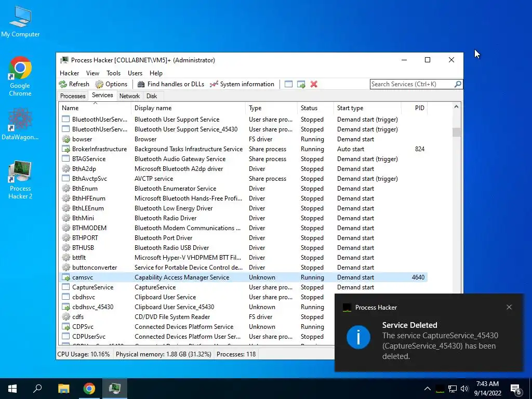The width and height of the screenshot is (532, 399).
Task: Click the camsvc running service icon
Action: (66, 277)
